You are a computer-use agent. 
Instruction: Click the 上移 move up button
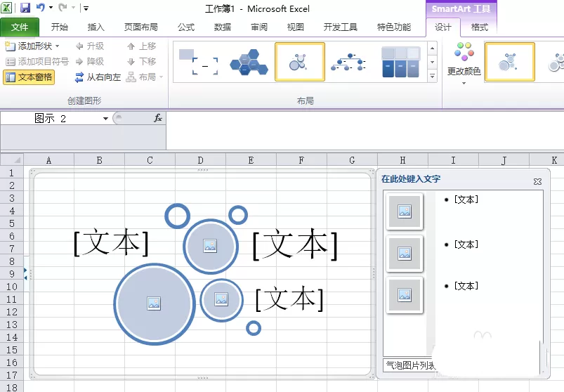pyautogui.click(x=142, y=46)
